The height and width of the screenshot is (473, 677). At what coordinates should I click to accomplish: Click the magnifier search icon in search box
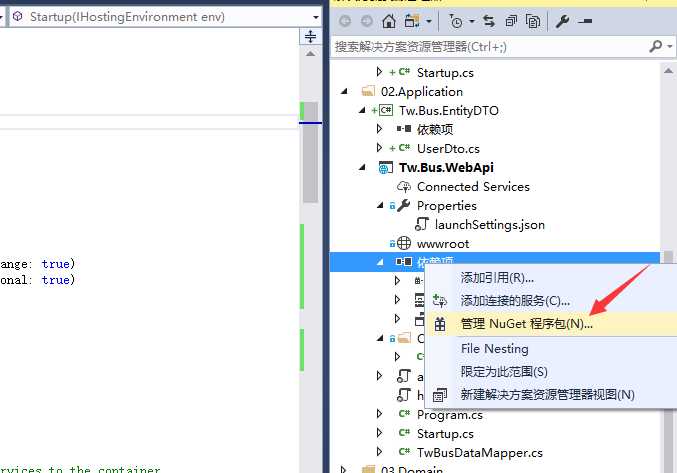(655, 46)
